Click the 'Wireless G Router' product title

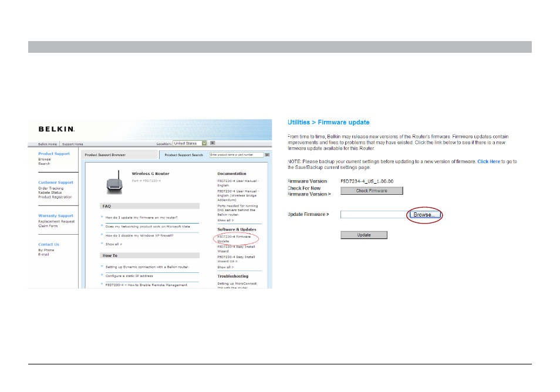pos(150,174)
